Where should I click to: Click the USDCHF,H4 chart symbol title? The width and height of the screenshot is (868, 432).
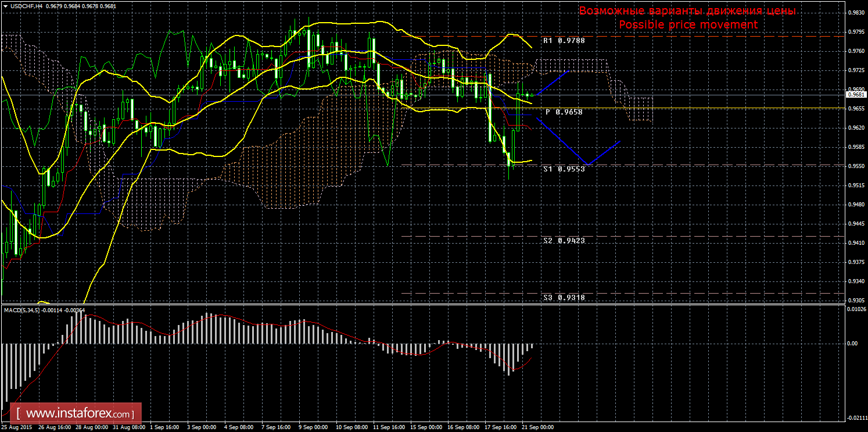click(21, 6)
